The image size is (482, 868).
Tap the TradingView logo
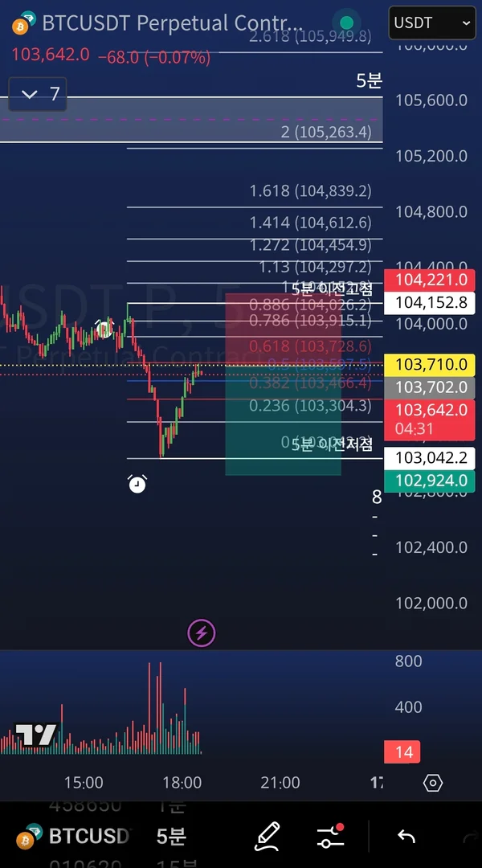[x=35, y=735]
